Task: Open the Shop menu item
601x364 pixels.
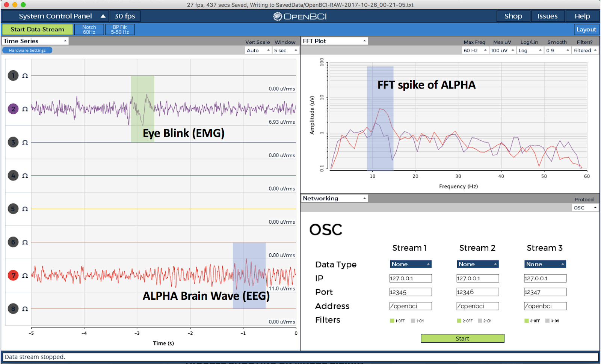Action: click(x=513, y=16)
